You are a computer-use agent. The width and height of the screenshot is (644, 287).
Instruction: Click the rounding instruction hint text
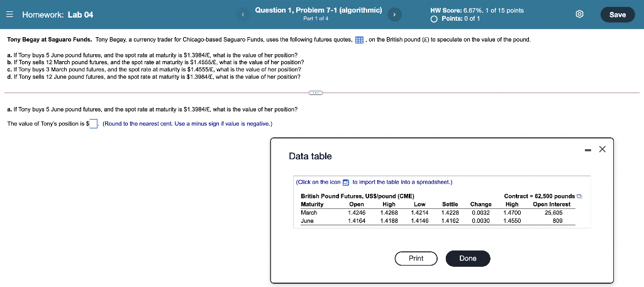point(187,123)
